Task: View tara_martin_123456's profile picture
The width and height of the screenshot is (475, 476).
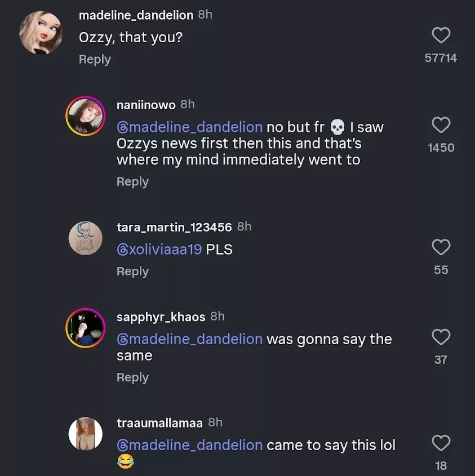Action: click(x=86, y=238)
